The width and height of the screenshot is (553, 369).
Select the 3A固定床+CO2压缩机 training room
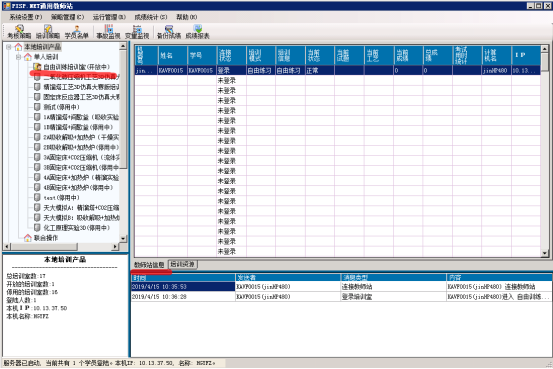[81, 157]
